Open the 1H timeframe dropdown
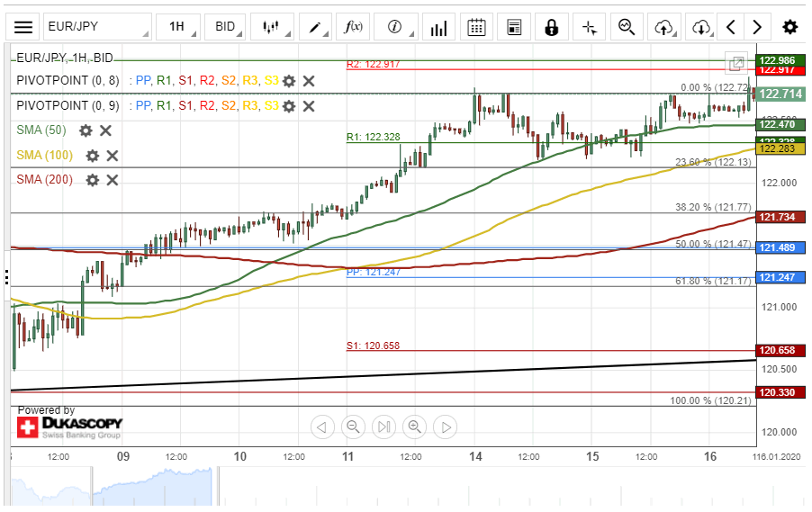Screen dimensions: 812x512 pyautogui.click(x=177, y=27)
